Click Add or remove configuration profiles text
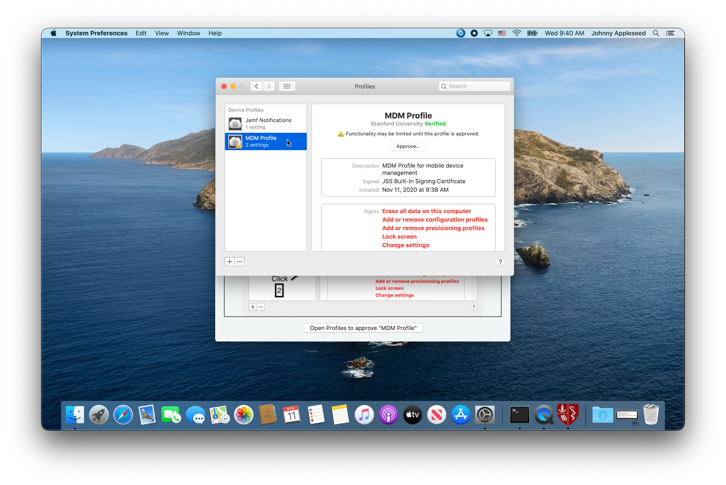This screenshot has height=485, width=726. [x=435, y=220]
